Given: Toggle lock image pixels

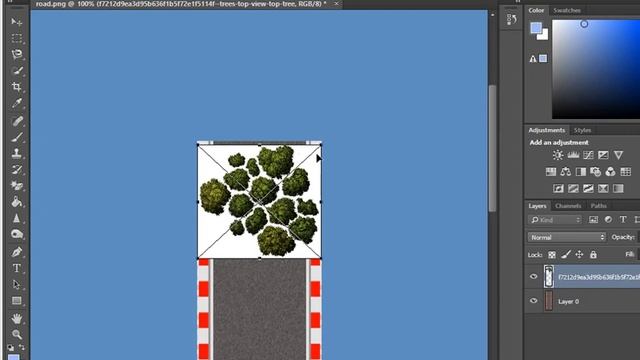Looking at the screenshot, I should click(566, 255).
